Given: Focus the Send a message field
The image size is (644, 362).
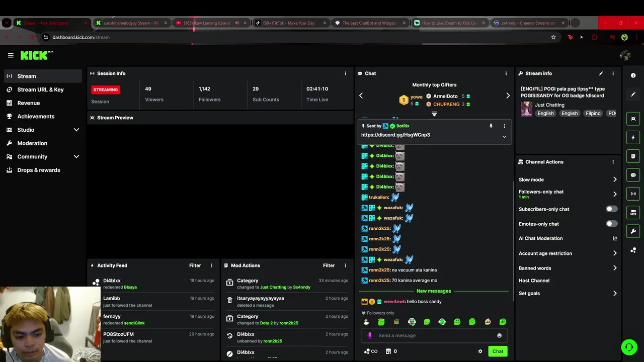Looking at the screenshot, I should coord(434,335).
